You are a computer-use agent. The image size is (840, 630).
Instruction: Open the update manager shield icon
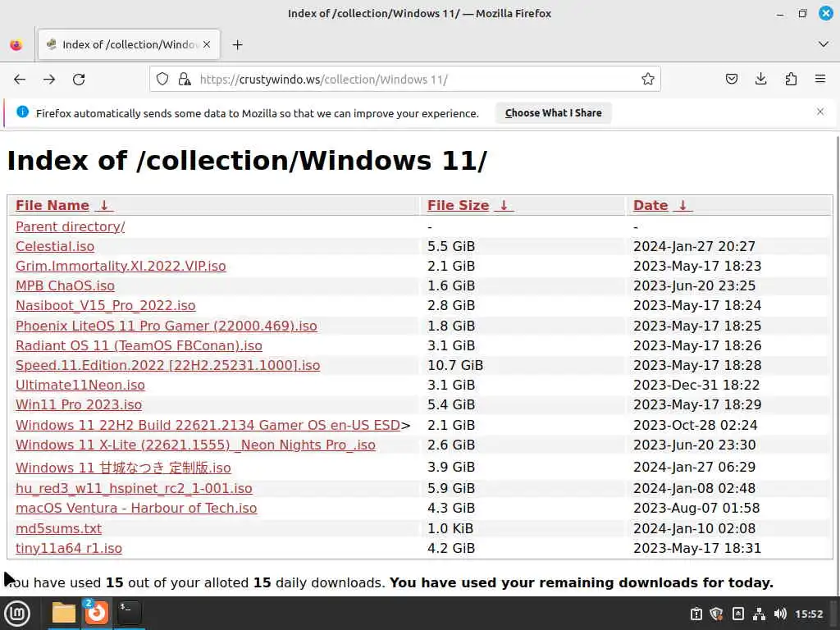click(x=716, y=614)
